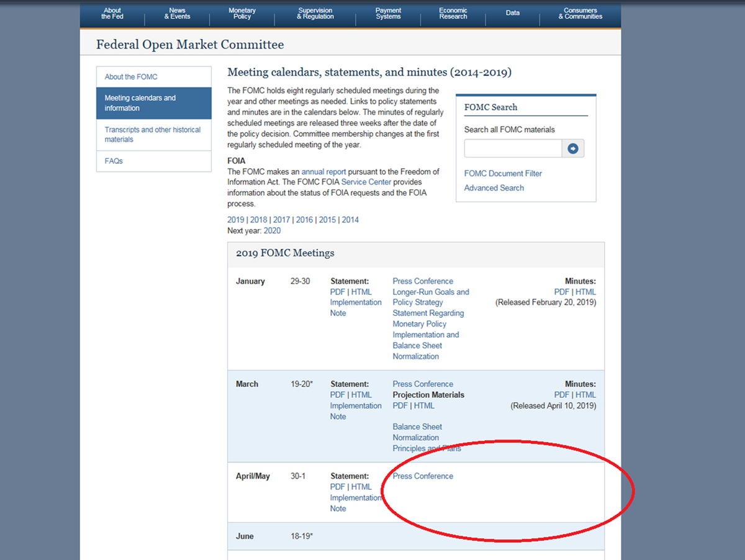Click the Released April 10, 2019 text
745x560 pixels.
point(553,405)
